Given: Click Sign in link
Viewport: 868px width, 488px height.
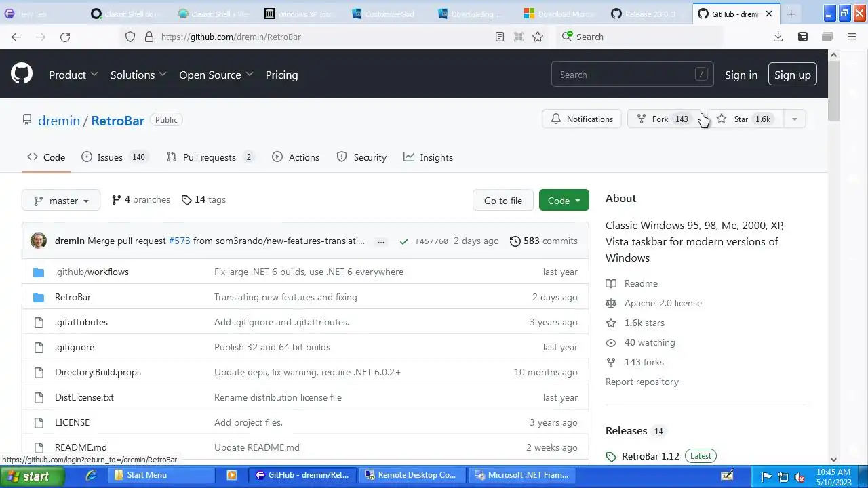Looking at the screenshot, I should 741,75.
